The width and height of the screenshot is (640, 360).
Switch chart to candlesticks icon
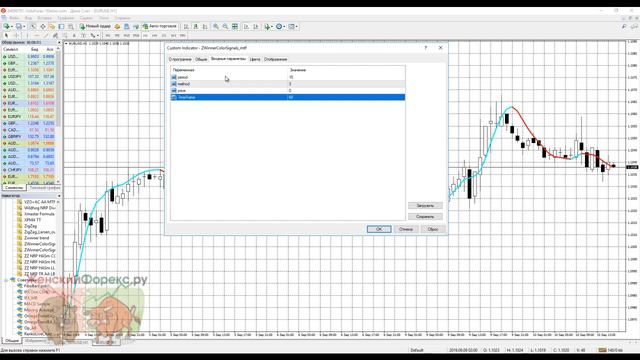196,26
